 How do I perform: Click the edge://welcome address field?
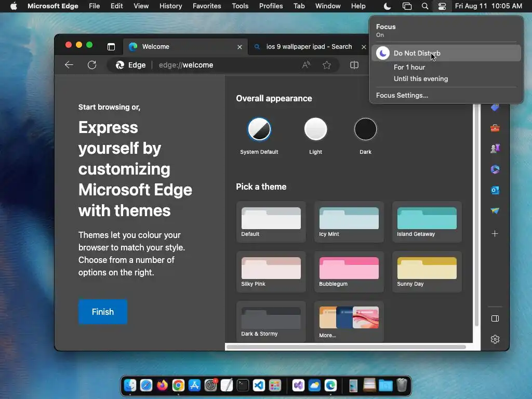224,65
